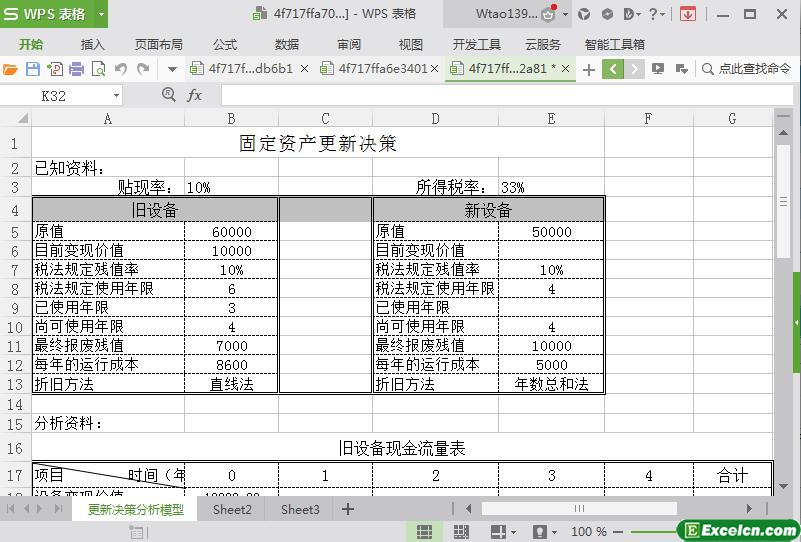Click the vertical scrollbar down arrow

coord(783,486)
